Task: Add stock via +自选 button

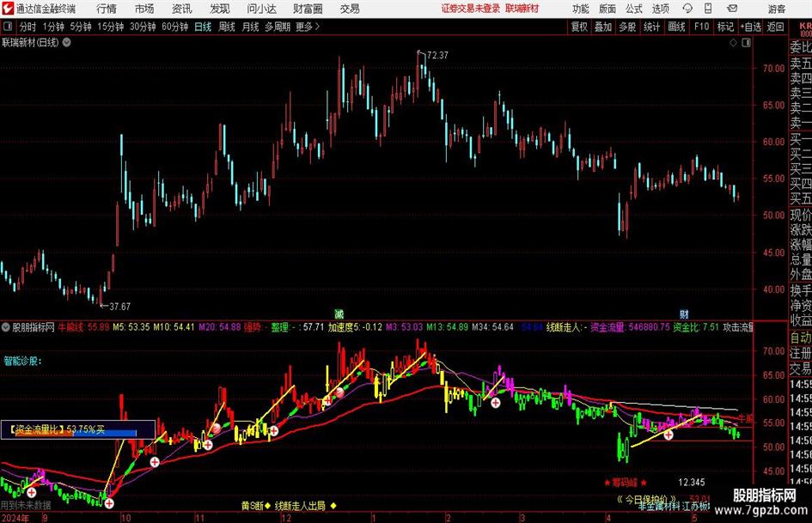Action: coord(751,27)
